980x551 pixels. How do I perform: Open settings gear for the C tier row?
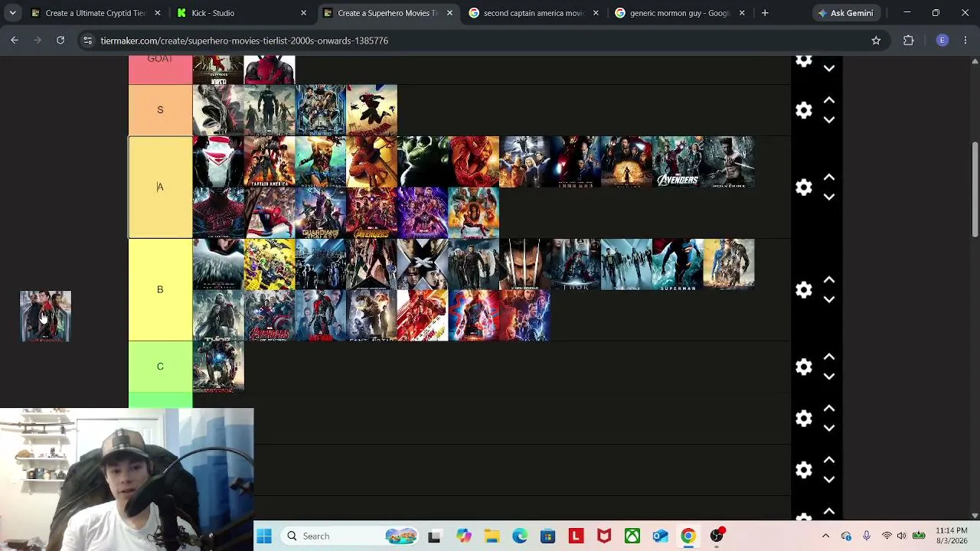coord(803,367)
